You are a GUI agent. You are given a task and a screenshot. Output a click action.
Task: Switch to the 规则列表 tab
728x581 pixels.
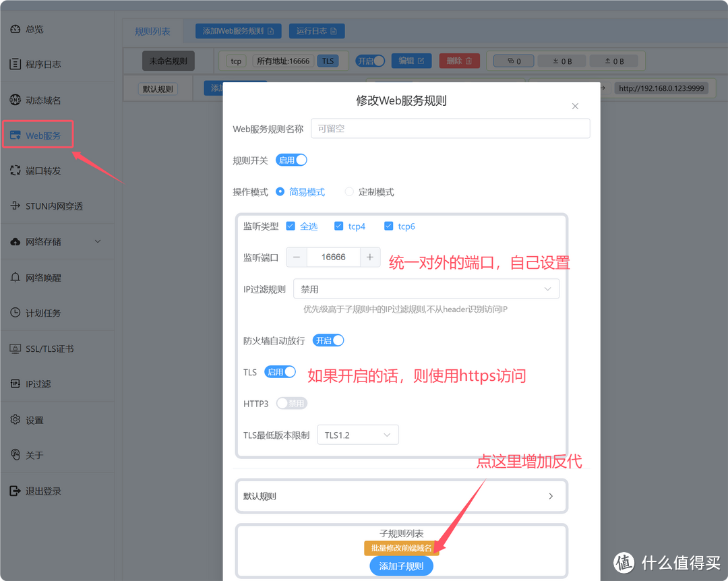pos(152,31)
